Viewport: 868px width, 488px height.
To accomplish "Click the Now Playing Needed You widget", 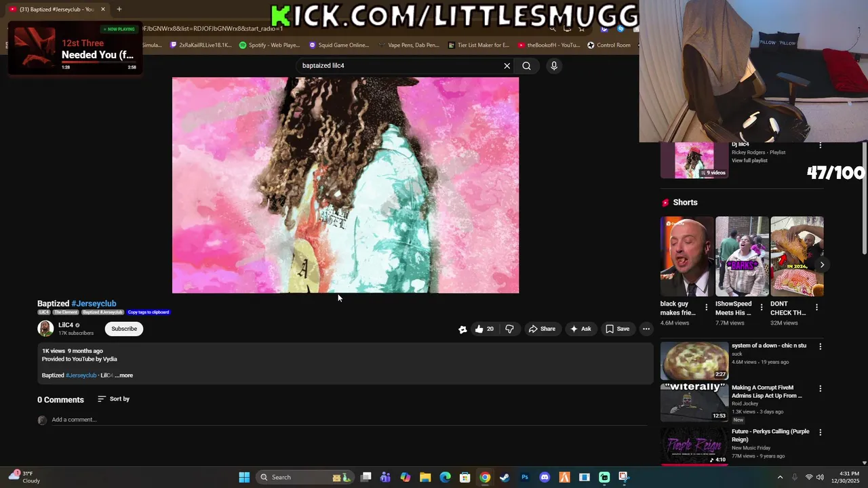I will (x=75, y=49).
